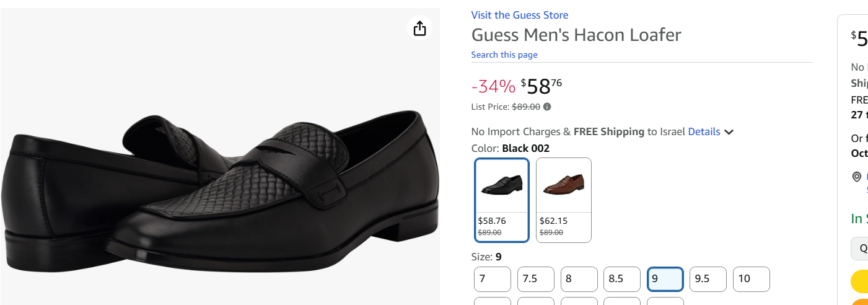The height and width of the screenshot is (305, 868).
Task: Visit the Guess Store link
Action: pos(519,15)
